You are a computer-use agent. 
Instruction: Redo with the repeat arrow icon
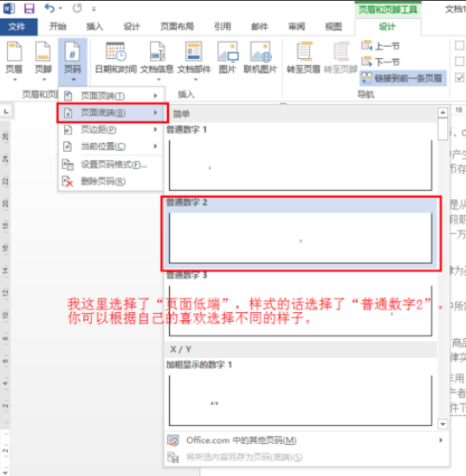click(77, 8)
